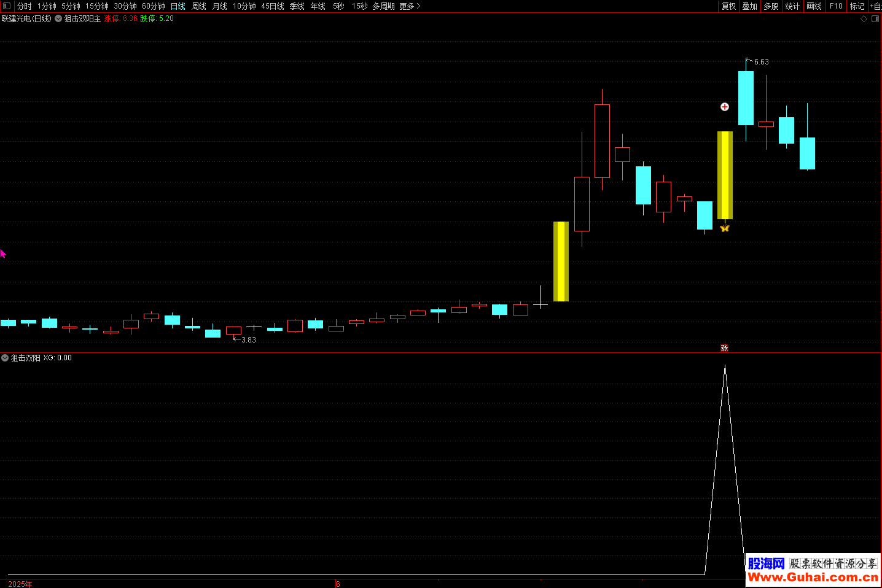Click the 6.63 high price label
Viewport: 882px width, 588px height.
click(761, 62)
